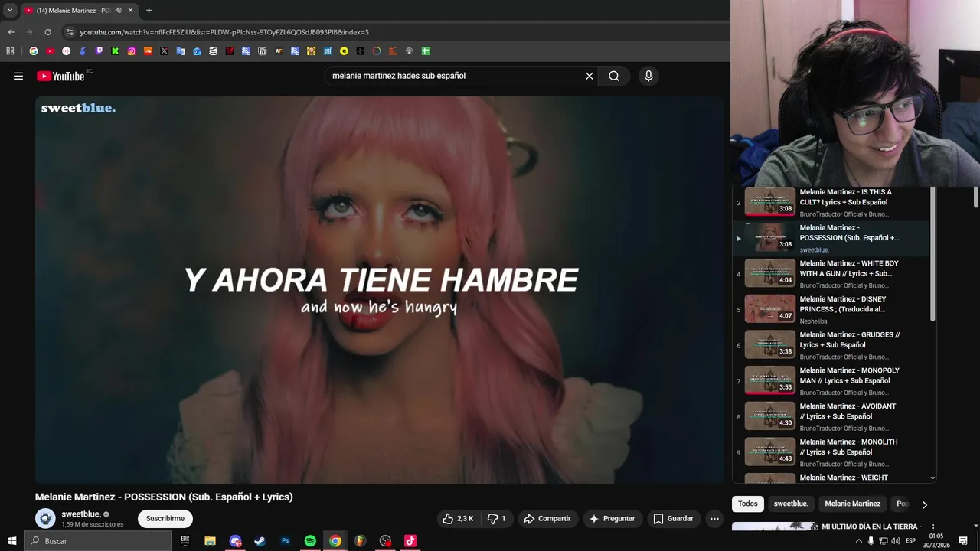The width and height of the screenshot is (980, 551).
Task: Show the next filter chips with the arrow
Action: [x=924, y=504]
